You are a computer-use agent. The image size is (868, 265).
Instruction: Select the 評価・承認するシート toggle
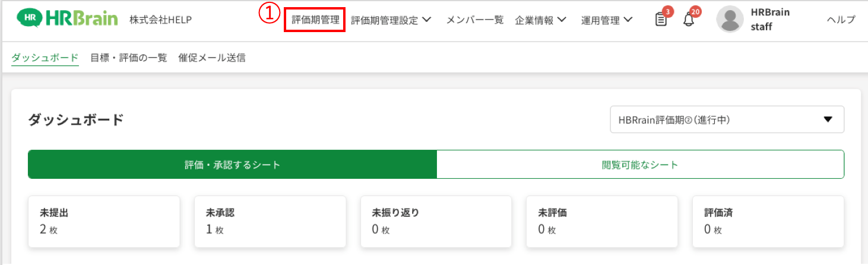pos(232,165)
